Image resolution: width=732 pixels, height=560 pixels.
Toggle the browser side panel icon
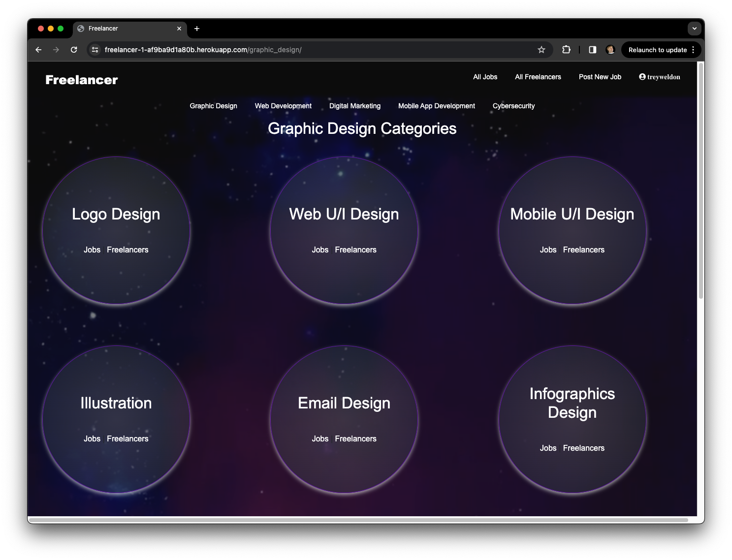coord(593,50)
